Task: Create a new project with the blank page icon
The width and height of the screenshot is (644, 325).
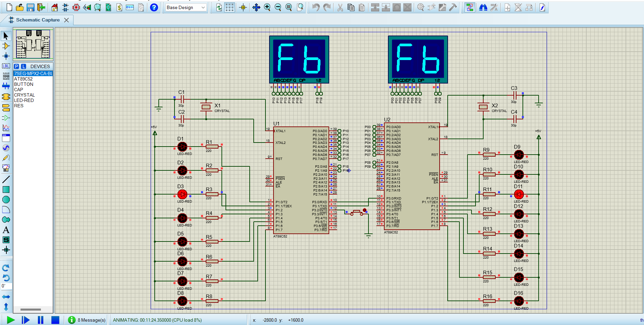Action: click(x=9, y=7)
